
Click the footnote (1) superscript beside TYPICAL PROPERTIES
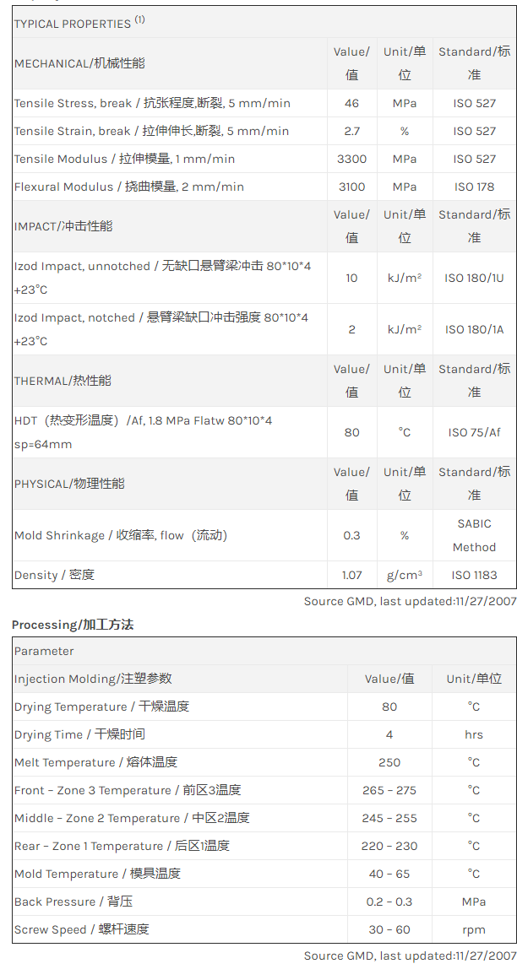(x=139, y=20)
